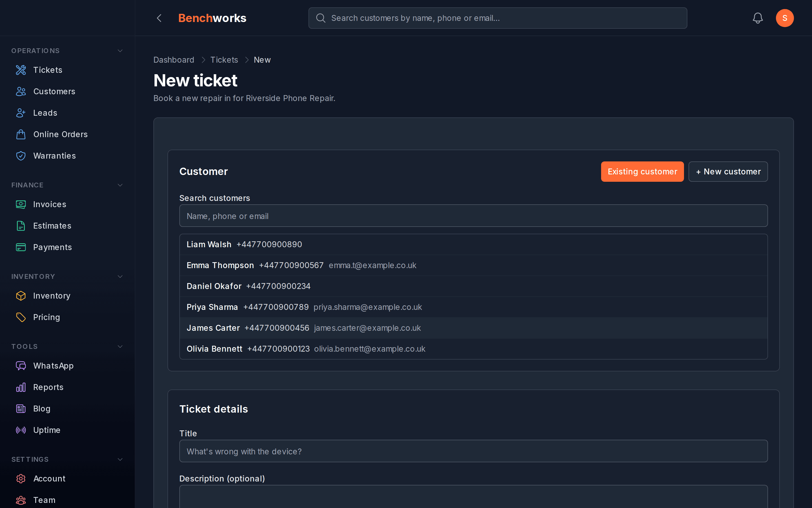812x508 pixels.
Task: Select customer Olivia Bennett
Action: tap(473, 349)
